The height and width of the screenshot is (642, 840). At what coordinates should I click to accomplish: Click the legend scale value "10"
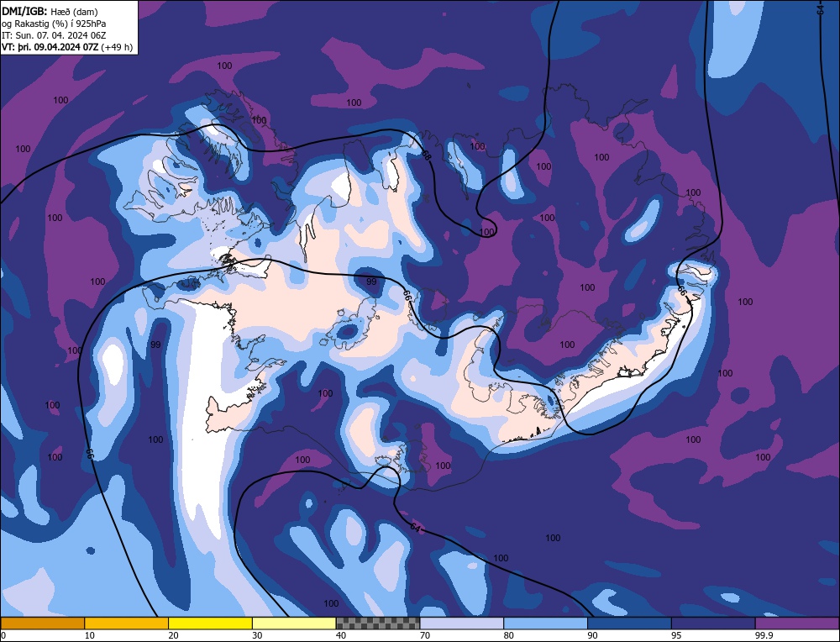click(89, 635)
